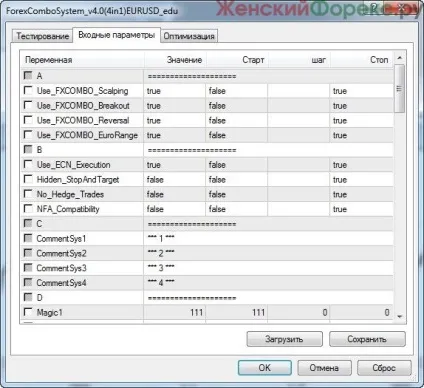
Task: Select No_Hedge_Trades value cell 'false'
Action: pos(175,194)
